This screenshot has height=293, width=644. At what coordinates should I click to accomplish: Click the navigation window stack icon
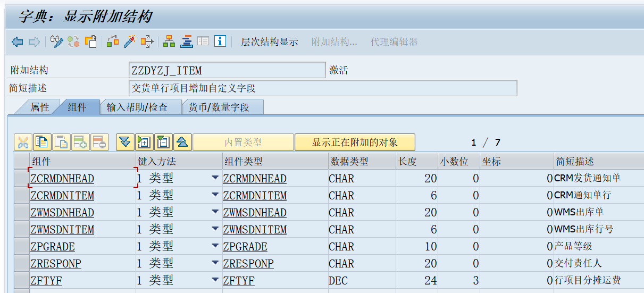click(x=187, y=41)
